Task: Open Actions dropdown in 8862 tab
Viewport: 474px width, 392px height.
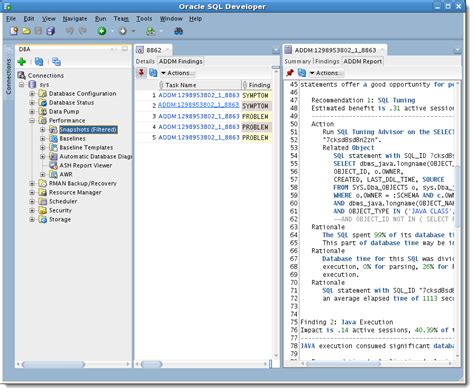Action: [176, 73]
